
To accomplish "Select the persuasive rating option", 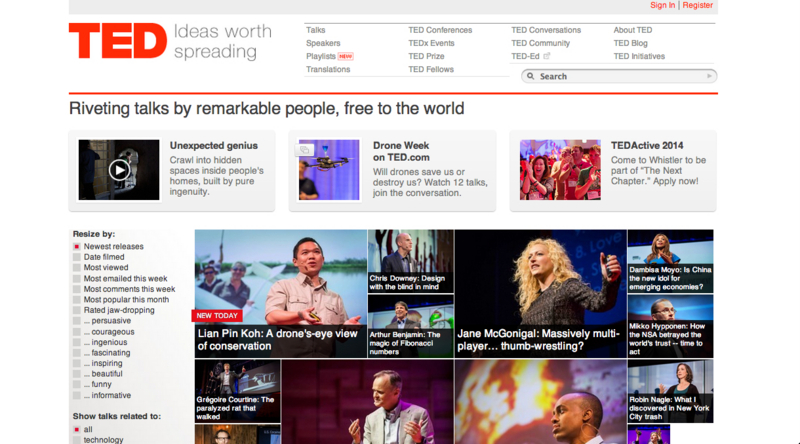I will tap(77, 321).
